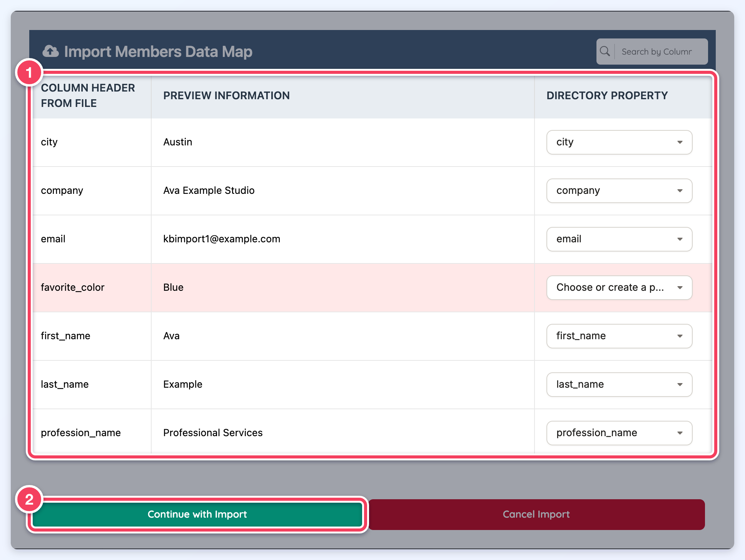Click the COLUMN HEADER FROM FILE heading

[88, 95]
